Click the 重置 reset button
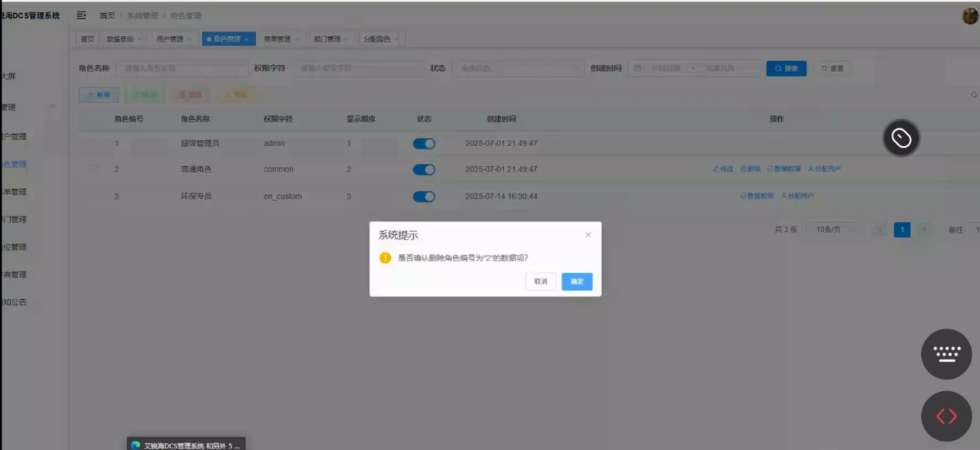Viewport: 980px width, 450px height. pyautogui.click(x=832, y=68)
